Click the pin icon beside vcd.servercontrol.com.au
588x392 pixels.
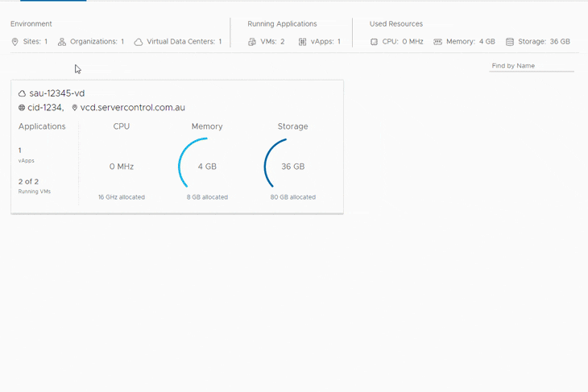(75, 108)
